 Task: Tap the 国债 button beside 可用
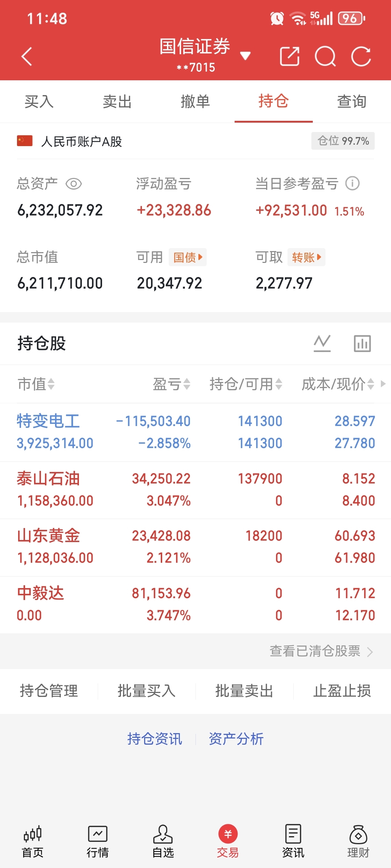188,257
